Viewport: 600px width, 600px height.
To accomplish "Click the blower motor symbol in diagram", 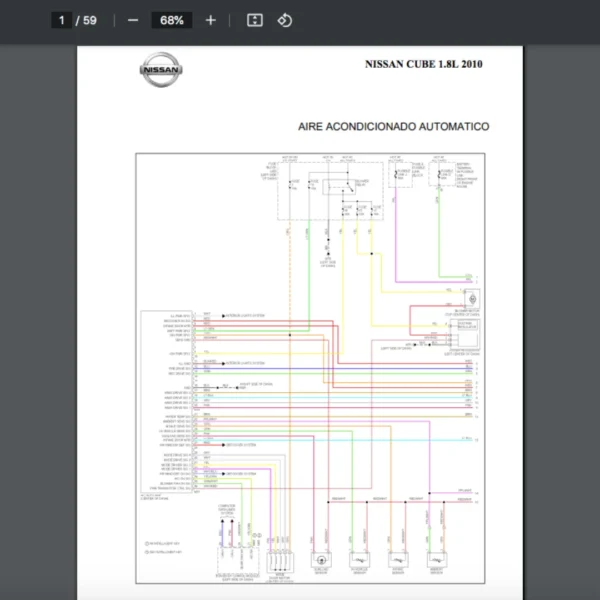I will (x=469, y=297).
